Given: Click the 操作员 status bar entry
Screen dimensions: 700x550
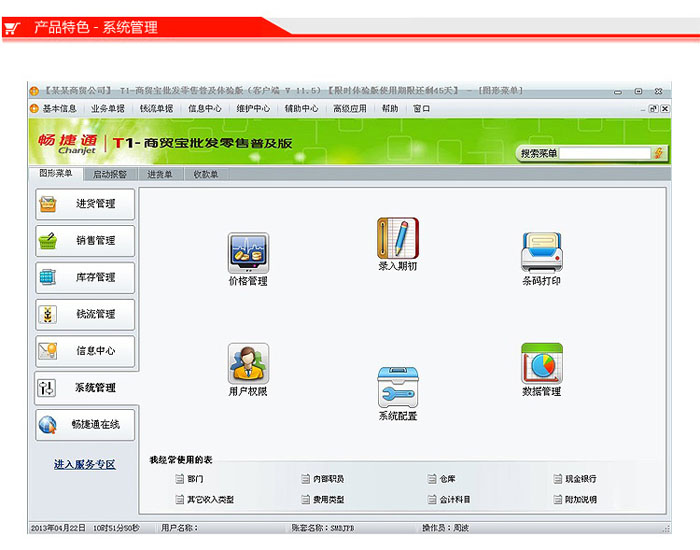Looking at the screenshot, I should [x=445, y=528].
